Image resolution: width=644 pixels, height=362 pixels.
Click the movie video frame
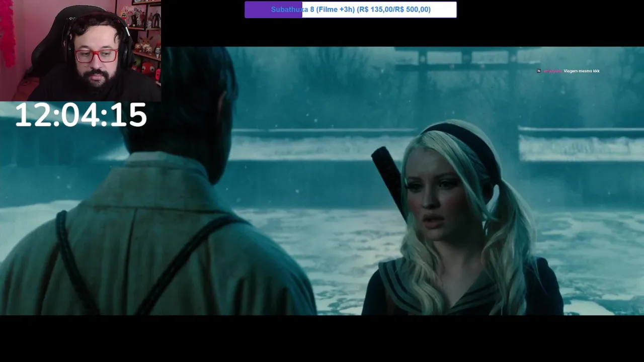322,181
